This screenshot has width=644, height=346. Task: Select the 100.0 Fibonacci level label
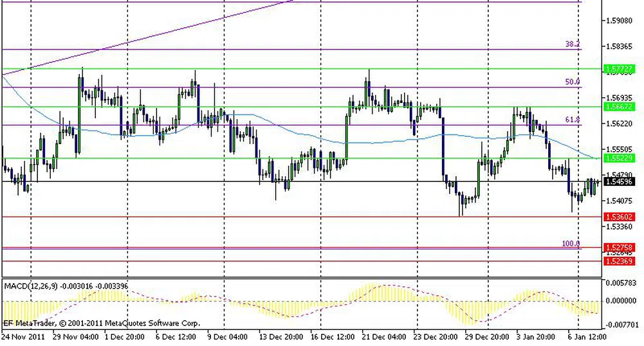point(571,244)
